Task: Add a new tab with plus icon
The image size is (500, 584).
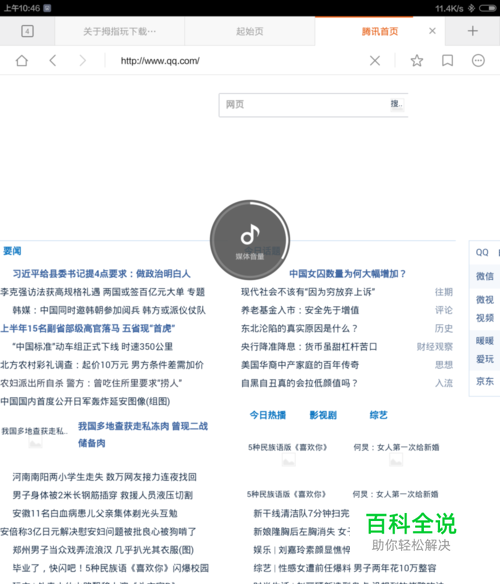Action: tap(472, 31)
